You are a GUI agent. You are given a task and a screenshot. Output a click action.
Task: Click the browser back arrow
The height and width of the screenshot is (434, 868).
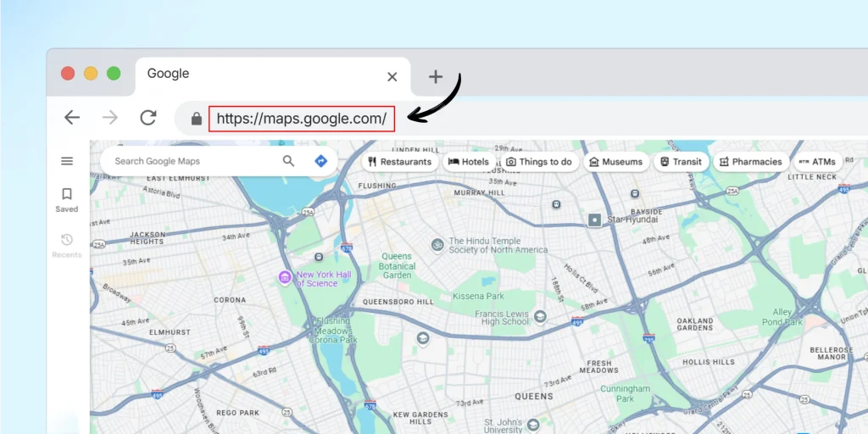pos(72,118)
